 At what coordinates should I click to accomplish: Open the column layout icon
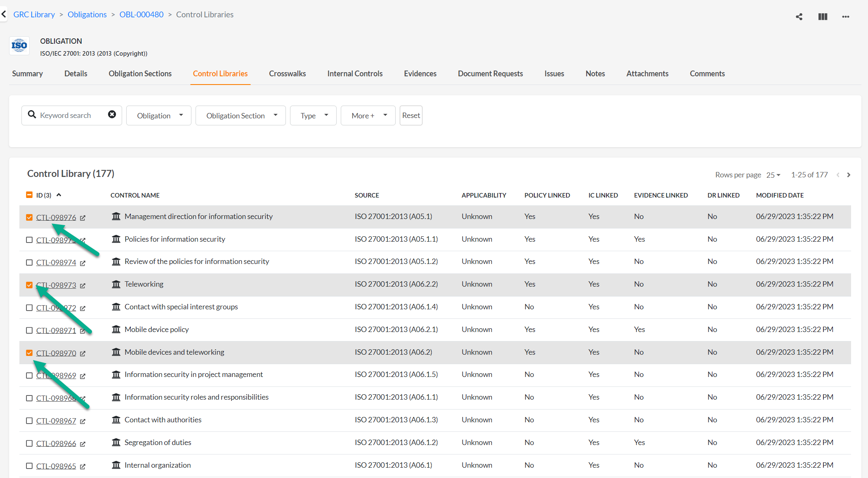tap(823, 16)
